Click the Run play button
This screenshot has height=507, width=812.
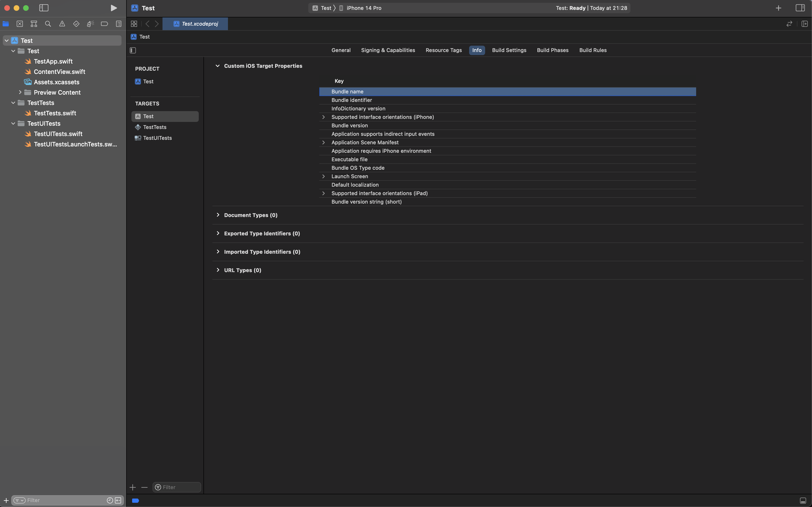tap(114, 8)
